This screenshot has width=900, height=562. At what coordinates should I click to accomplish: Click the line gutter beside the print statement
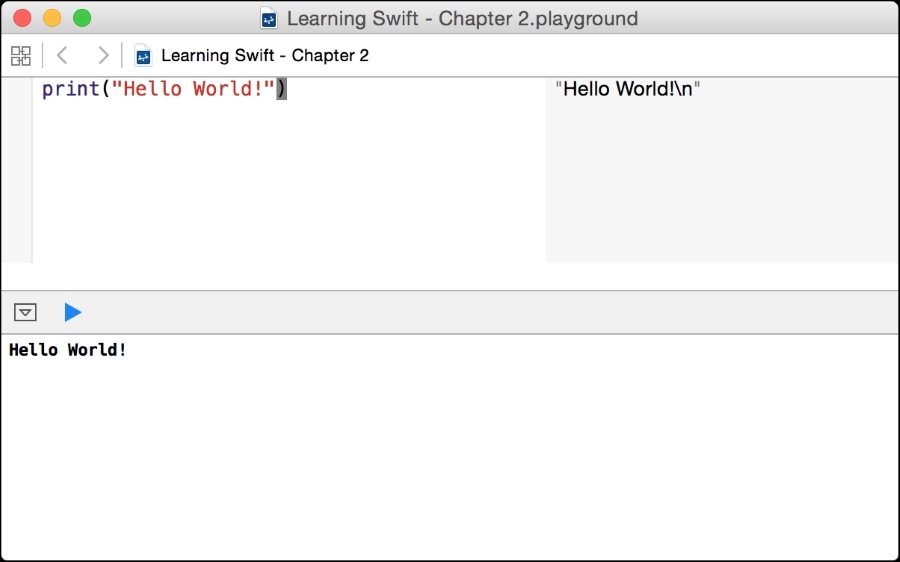[16, 89]
